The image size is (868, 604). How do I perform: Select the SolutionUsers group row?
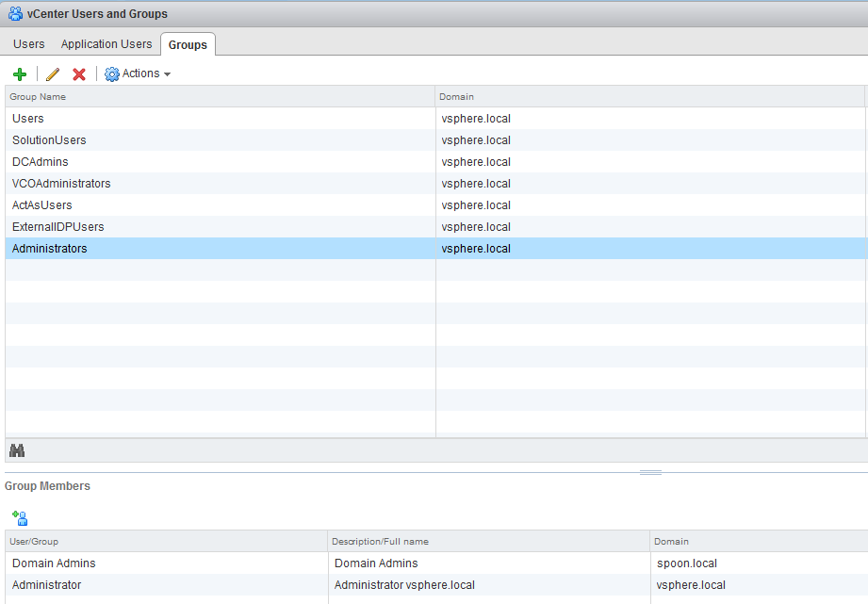[435, 140]
